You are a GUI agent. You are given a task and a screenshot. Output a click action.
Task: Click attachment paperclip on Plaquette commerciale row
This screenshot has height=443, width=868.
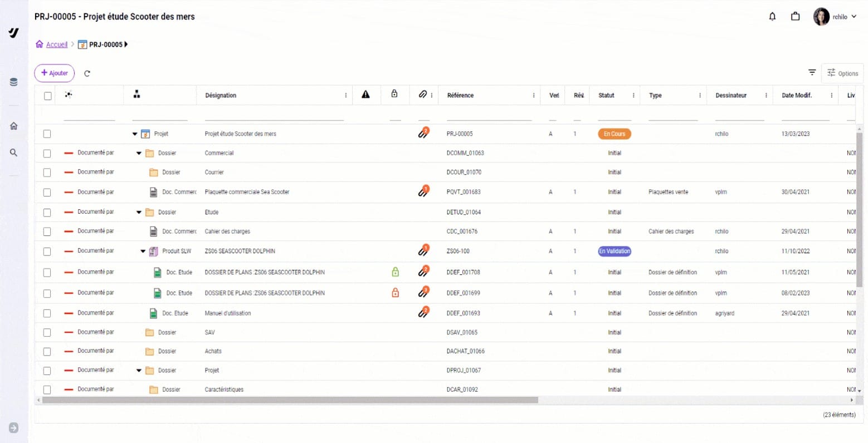(x=423, y=191)
